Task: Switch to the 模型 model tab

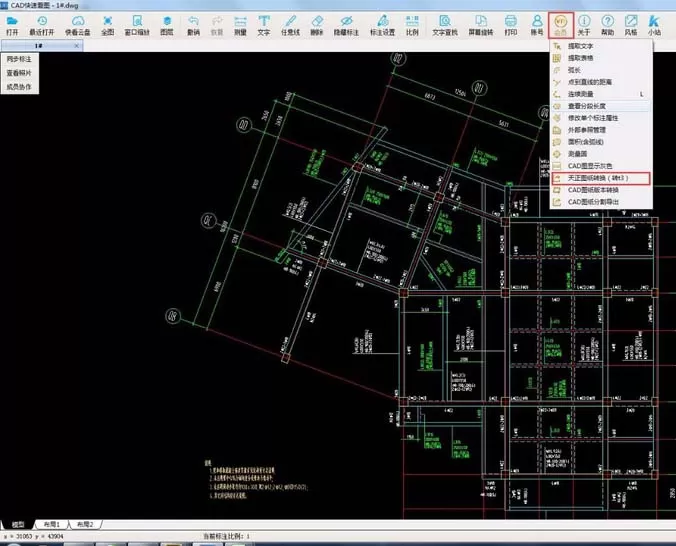Action: 18,524
